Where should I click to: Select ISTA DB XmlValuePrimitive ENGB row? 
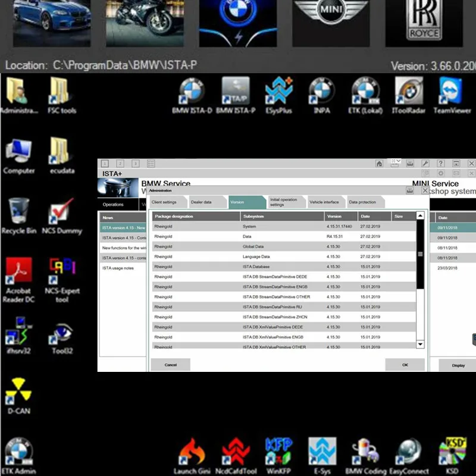click(284, 337)
